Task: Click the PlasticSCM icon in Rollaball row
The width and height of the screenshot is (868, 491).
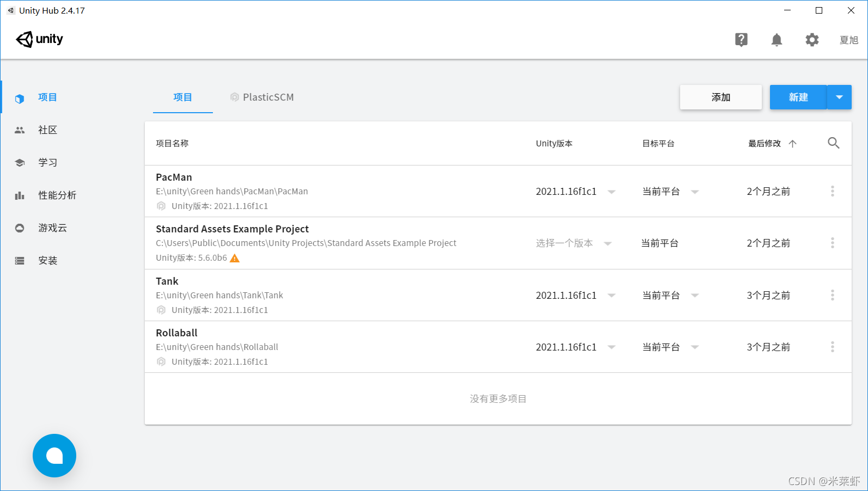Action: coord(161,362)
